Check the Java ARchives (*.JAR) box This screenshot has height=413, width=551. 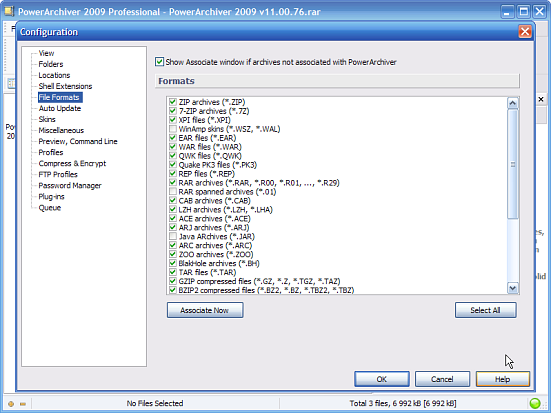tap(173, 236)
